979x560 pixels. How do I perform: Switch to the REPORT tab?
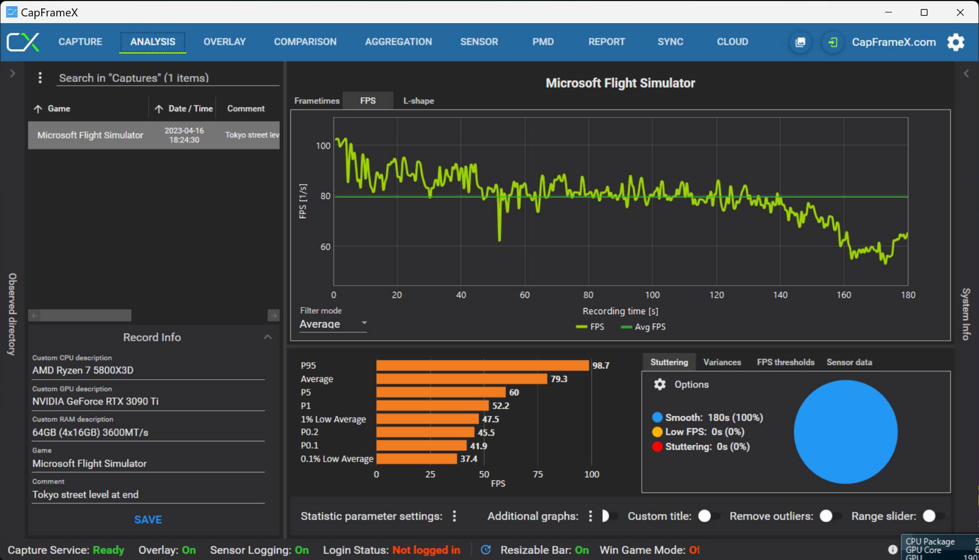point(607,42)
